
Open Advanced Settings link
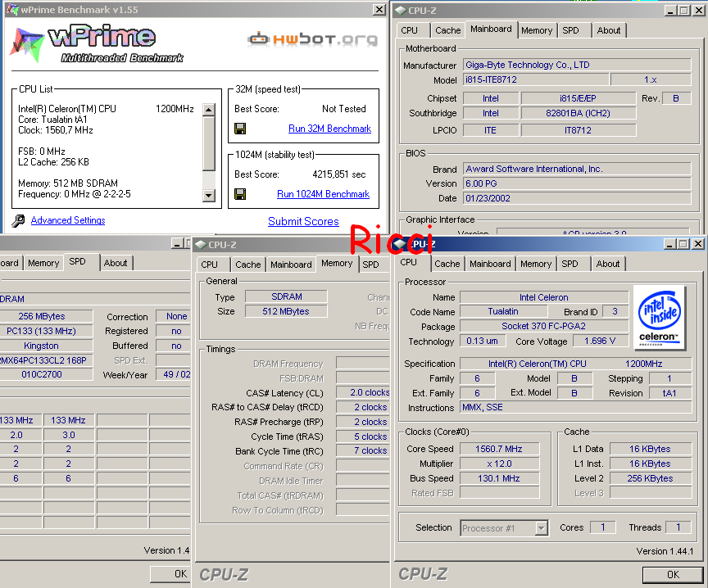coord(68,220)
